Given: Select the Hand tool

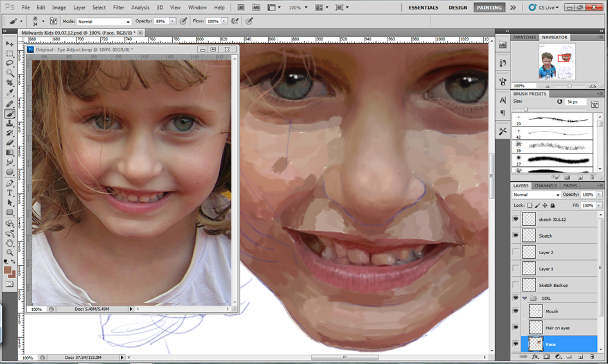Looking at the screenshot, I should click(10, 243).
